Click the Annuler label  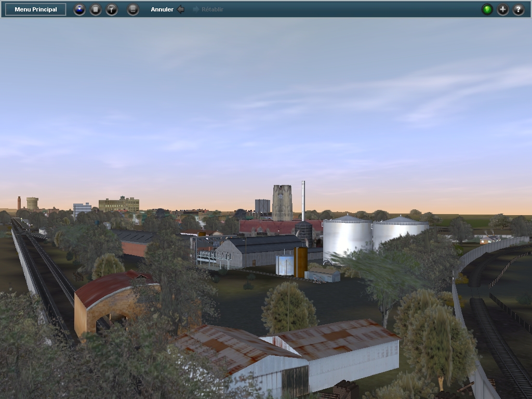pos(162,9)
